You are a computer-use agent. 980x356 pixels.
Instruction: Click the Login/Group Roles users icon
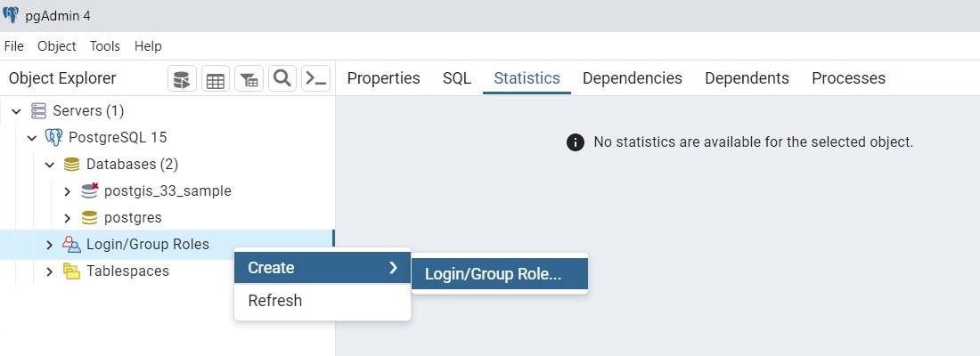(x=72, y=244)
